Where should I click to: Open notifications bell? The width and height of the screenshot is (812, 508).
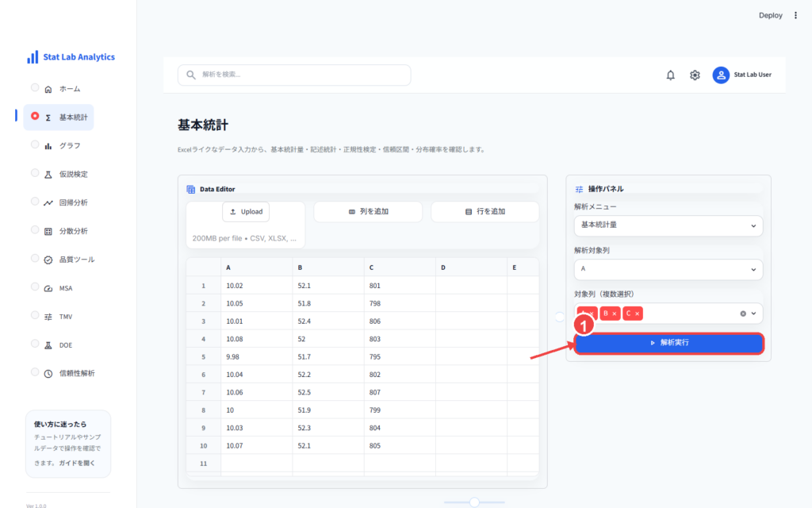tap(671, 75)
